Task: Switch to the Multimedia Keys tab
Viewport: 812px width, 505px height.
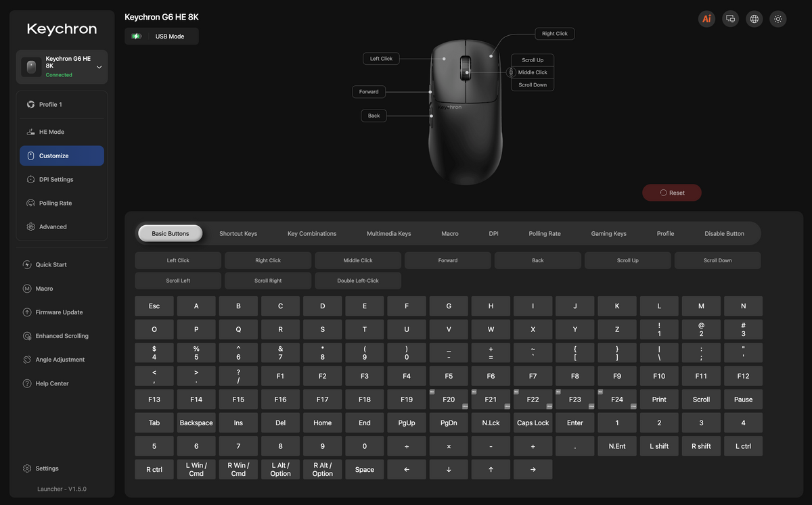Action: (x=389, y=233)
